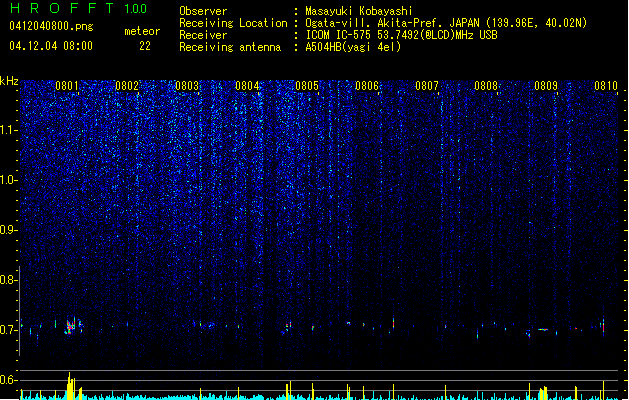Click the 1.1 kHz axis label
The image size is (629, 400).
(x=9, y=130)
